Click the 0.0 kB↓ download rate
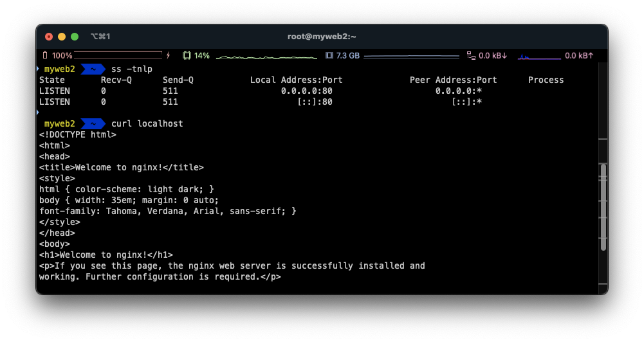This screenshot has height=342, width=644. point(493,55)
